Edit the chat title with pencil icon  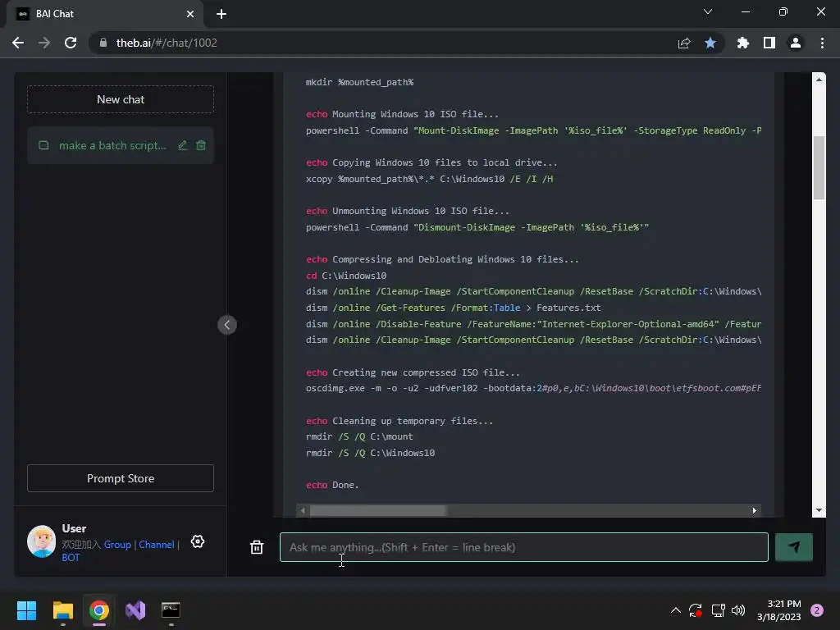pos(183,145)
